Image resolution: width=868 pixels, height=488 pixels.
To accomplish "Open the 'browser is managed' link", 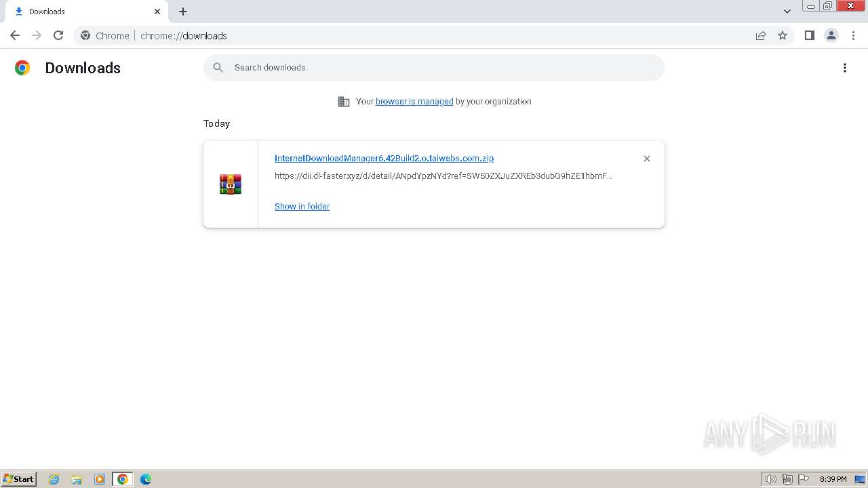I will pyautogui.click(x=414, y=102).
